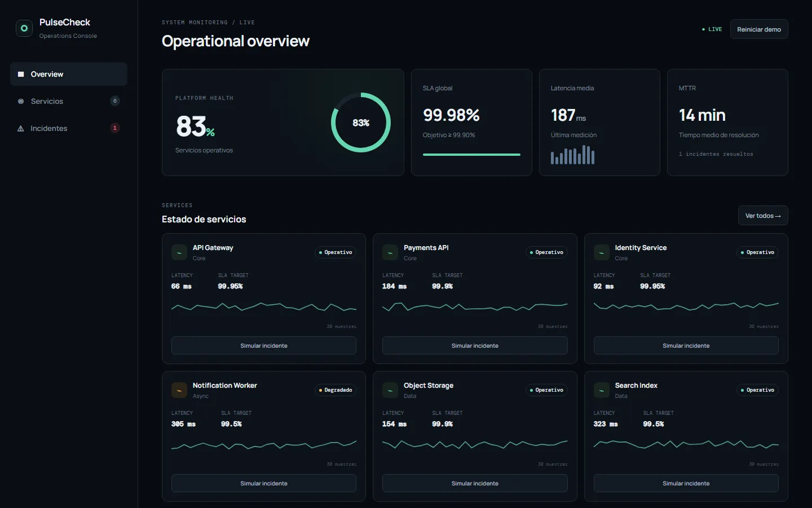Simulate incident for Payments API
Image resolution: width=812 pixels, height=508 pixels.
[475, 345]
